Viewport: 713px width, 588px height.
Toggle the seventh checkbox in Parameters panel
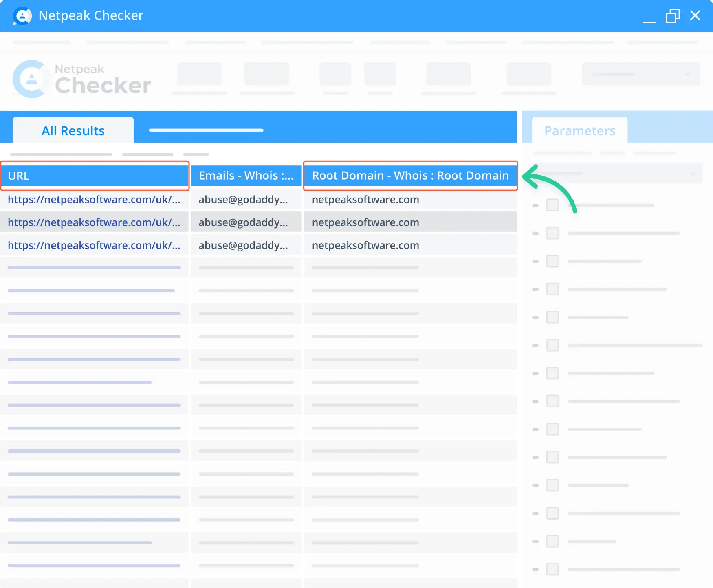click(552, 373)
